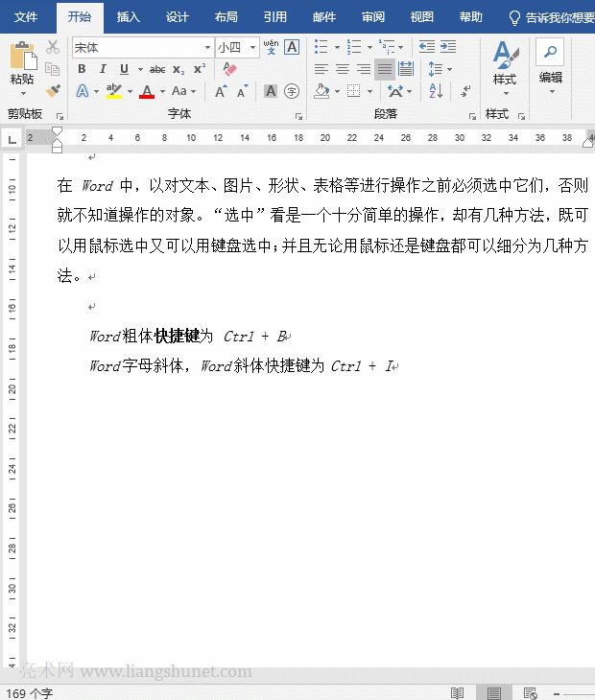Switch to Print Layout view

(493, 693)
